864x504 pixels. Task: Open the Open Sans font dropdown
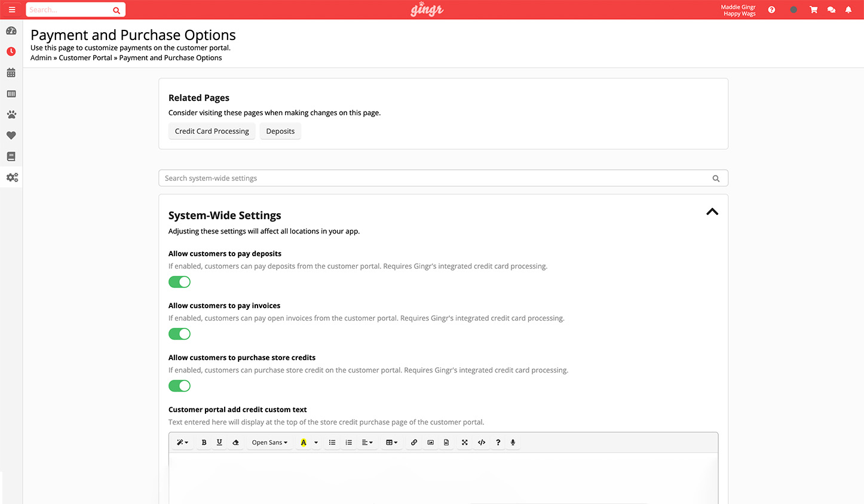[269, 442]
